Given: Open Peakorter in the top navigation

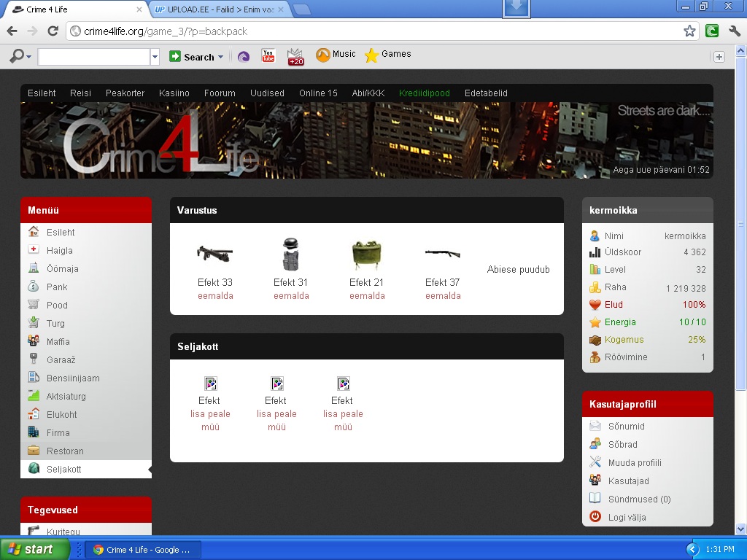Looking at the screenshot, I should pos(125,93).
